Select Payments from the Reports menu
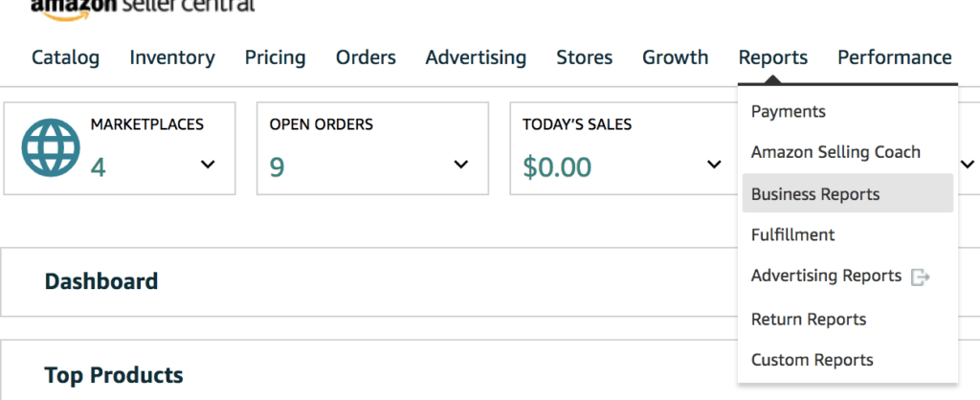The width and height of the screenshot is (980, 400). click(x=789, y=111)
